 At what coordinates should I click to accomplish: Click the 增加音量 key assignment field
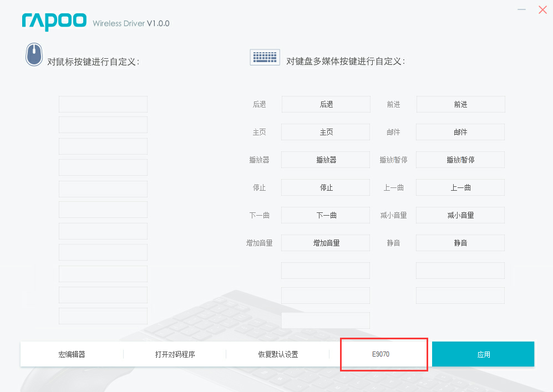(x=326, y=243)
